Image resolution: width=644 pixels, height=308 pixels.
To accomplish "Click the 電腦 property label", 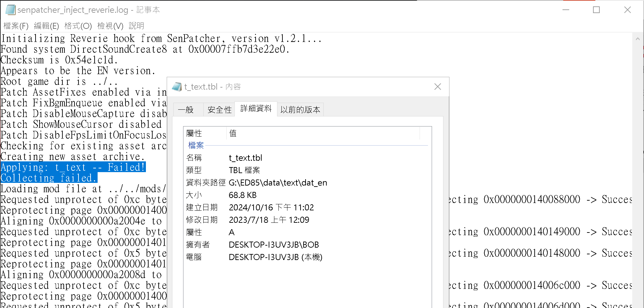I will (x=194, y=257).
